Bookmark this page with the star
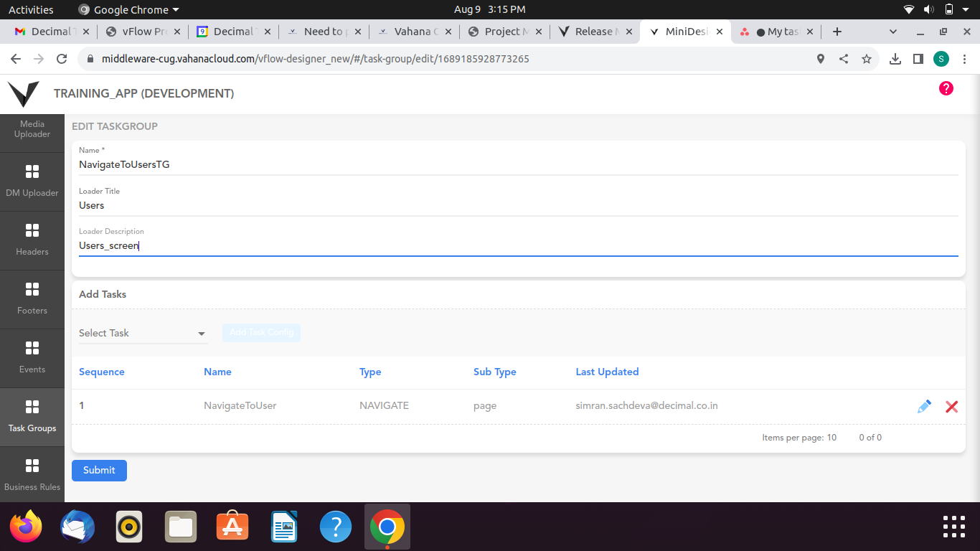This screenshot has height=551, width=980. [867, 59]
